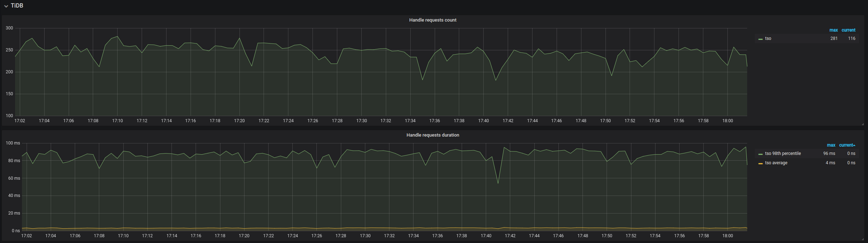The height and width of the screenshot is (243, 868).
Task: Click 17:02 x-axis label on duration chart
Action: click(26, 236)
